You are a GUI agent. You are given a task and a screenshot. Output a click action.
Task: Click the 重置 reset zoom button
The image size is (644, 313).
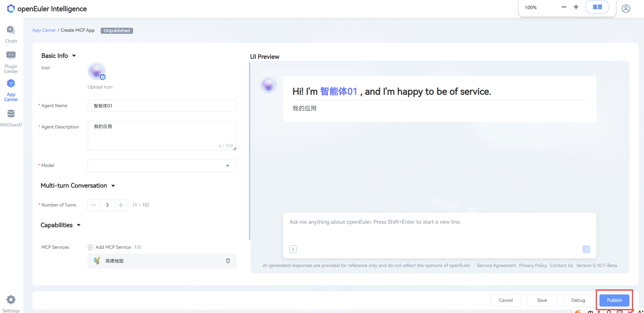coord(597,7)
